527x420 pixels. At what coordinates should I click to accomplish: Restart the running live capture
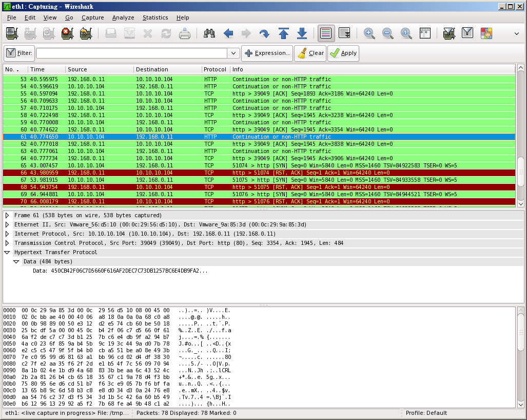(x=86, y=33)
